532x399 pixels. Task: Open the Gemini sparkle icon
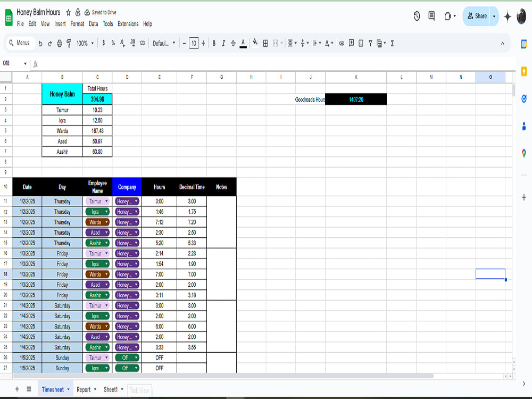click(508, 16)
